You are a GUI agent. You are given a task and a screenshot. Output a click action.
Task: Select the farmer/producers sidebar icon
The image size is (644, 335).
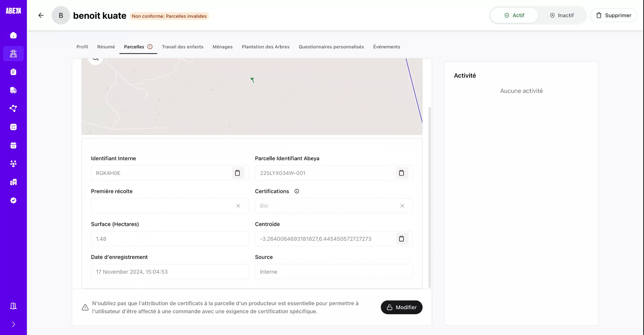coord(13,53)
